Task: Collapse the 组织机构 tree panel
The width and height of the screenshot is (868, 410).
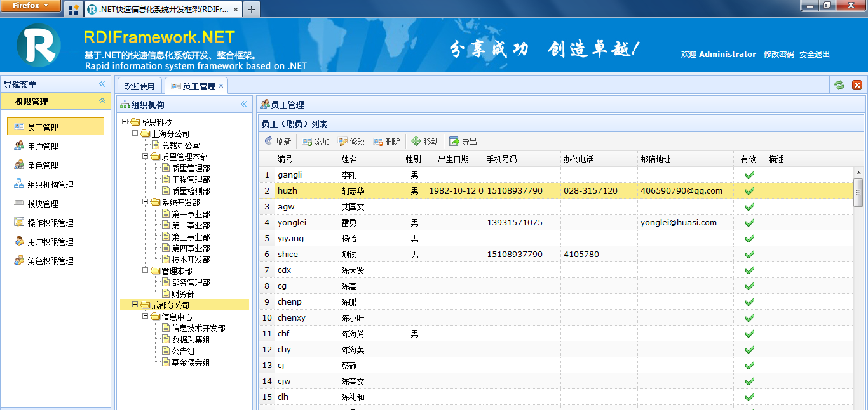Action: pyautogui.click(x=243, y=105)
